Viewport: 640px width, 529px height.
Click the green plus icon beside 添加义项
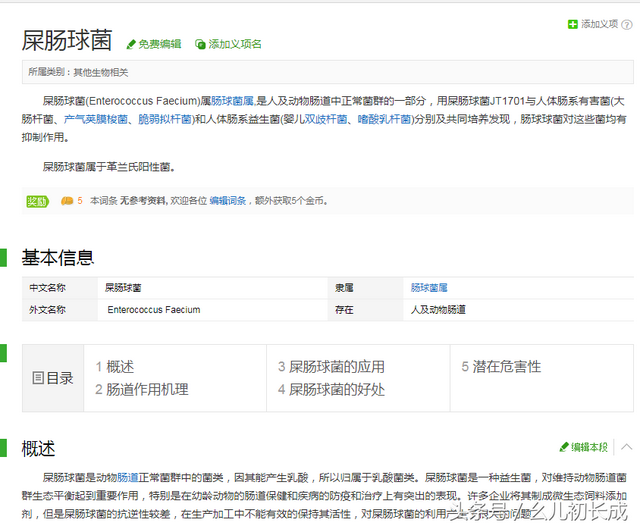pos(572,24)
